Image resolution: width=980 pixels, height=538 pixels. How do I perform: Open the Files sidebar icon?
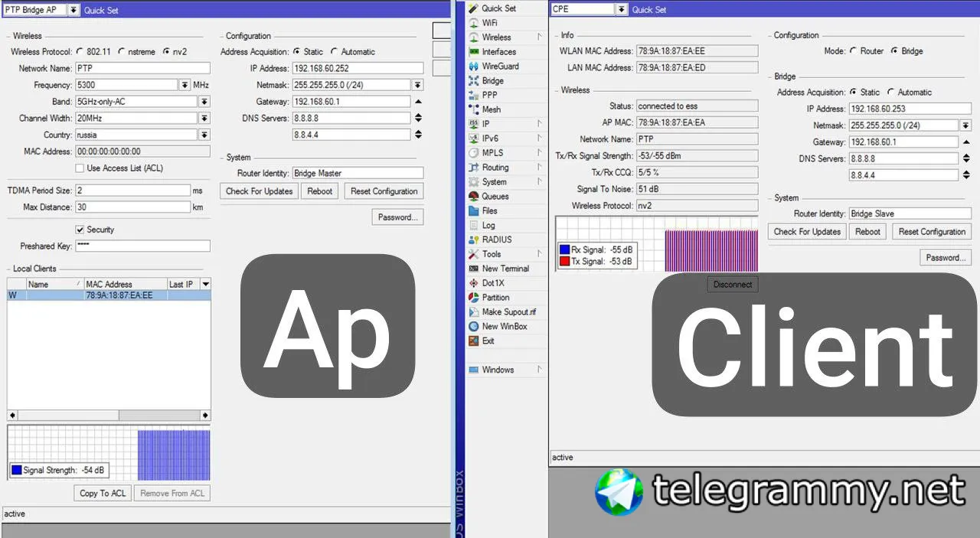point(475,211)
